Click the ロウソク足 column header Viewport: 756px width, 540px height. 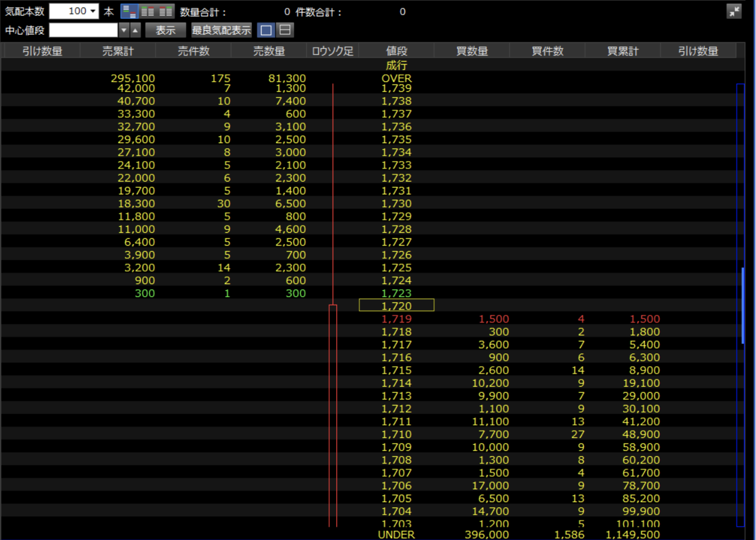pos(332,51)
